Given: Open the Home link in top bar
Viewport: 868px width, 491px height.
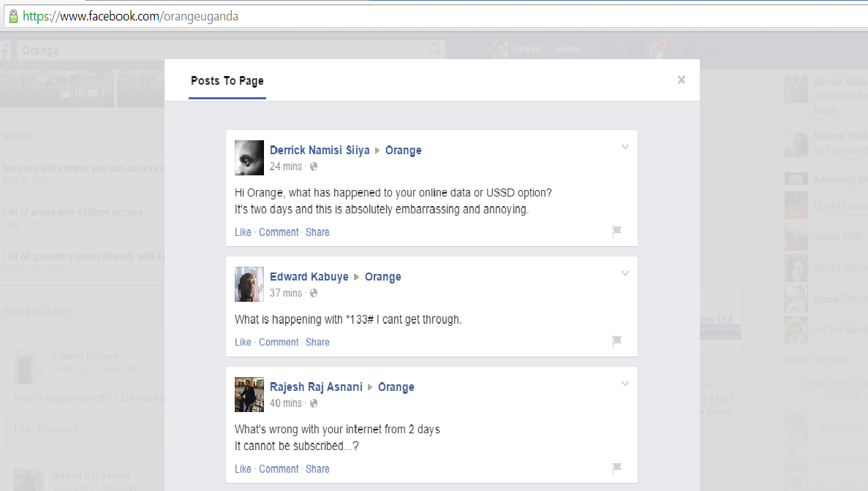Looking at the screenshot, I should (568, 49).
